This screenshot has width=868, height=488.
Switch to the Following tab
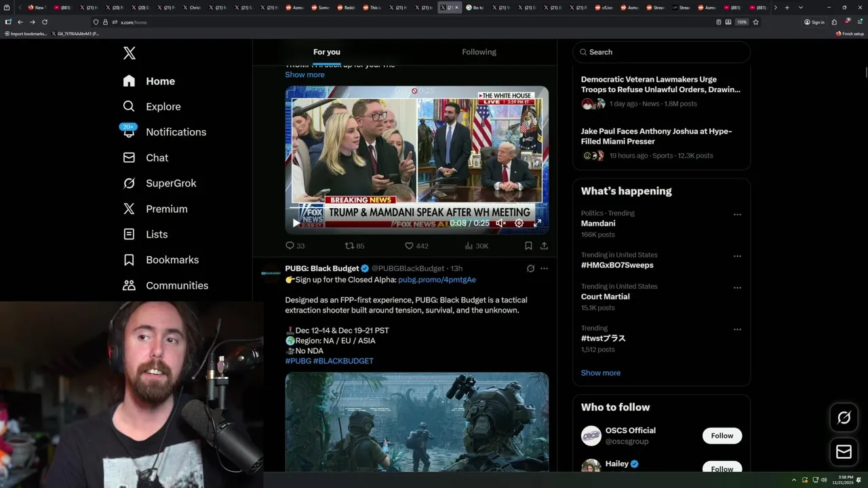[479, 52]
